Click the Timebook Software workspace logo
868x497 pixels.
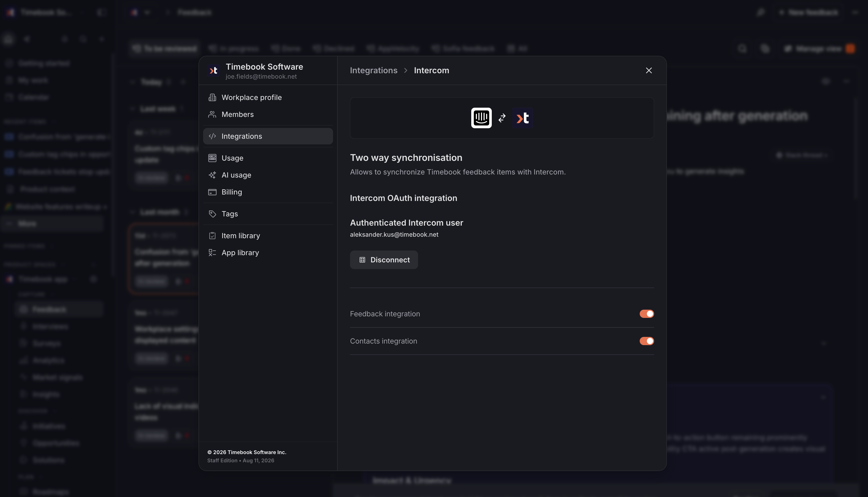(x=213, y=71)
